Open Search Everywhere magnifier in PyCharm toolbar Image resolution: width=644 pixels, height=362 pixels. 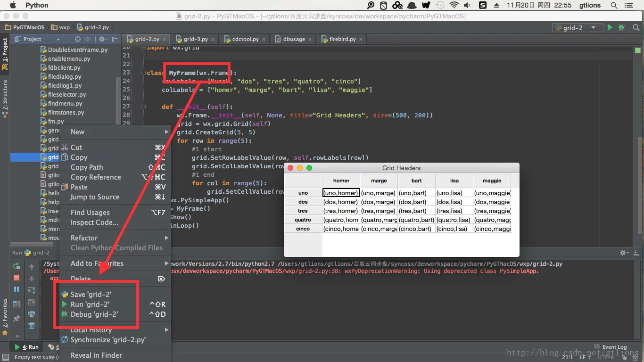coord(635,28)
